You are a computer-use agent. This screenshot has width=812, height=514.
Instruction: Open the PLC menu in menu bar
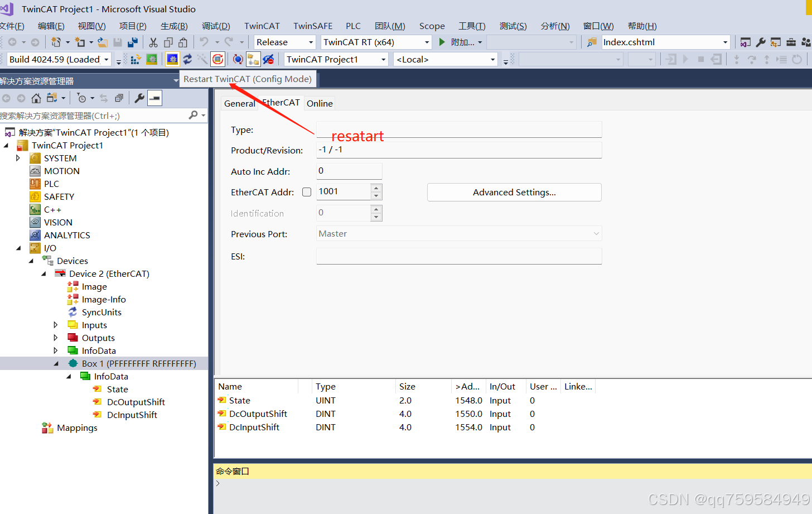[353, 26]
